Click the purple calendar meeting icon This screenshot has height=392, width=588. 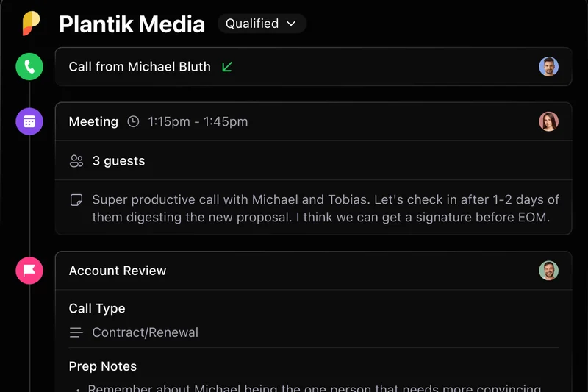29,121
